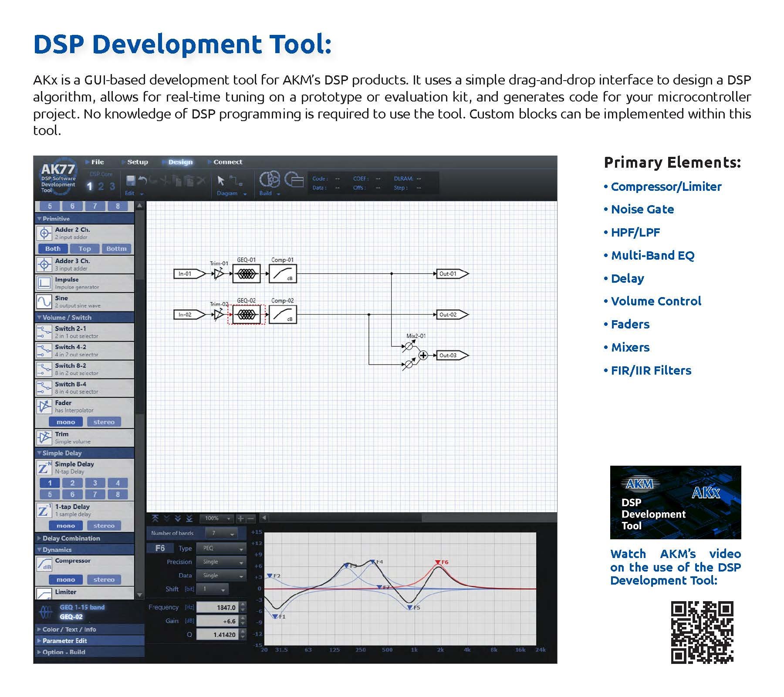The height and width of the screenshot is (697, 784).
Task: Select the GEQ-02 block on the canvas
Action: 246,315
